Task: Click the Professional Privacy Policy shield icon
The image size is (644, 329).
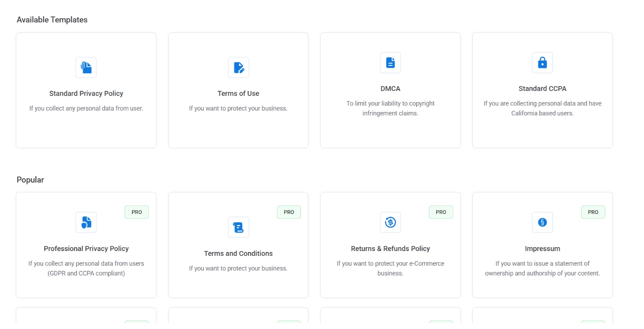Action: point(86,222)
